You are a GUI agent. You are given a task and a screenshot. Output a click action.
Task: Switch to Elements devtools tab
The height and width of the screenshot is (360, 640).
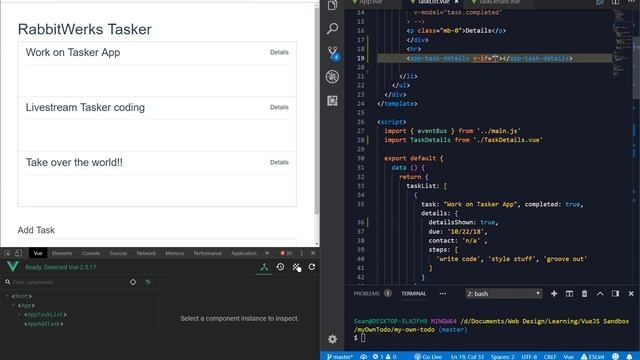[x=62, y=253]
